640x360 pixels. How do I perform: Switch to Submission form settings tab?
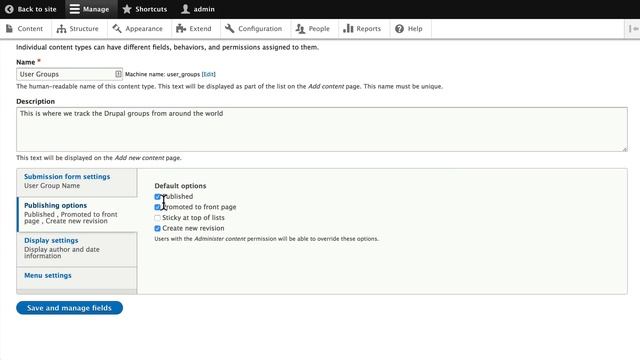point(77,182)
